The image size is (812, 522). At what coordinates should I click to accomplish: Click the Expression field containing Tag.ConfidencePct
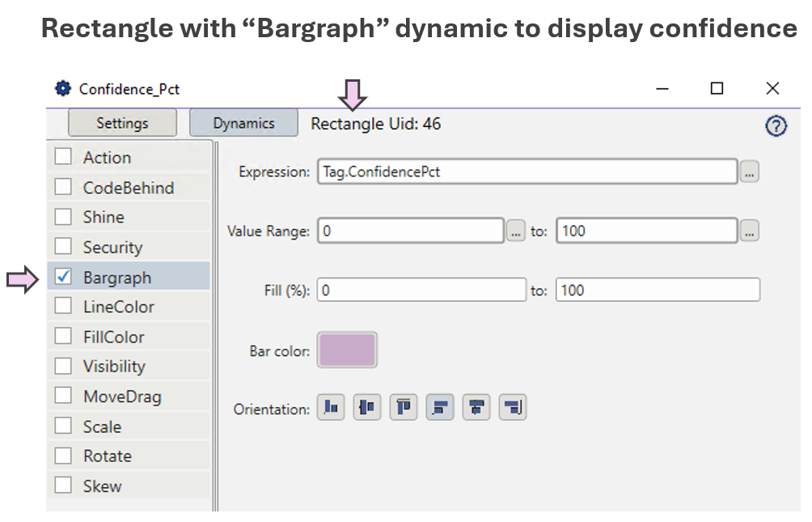click(527, 172)
